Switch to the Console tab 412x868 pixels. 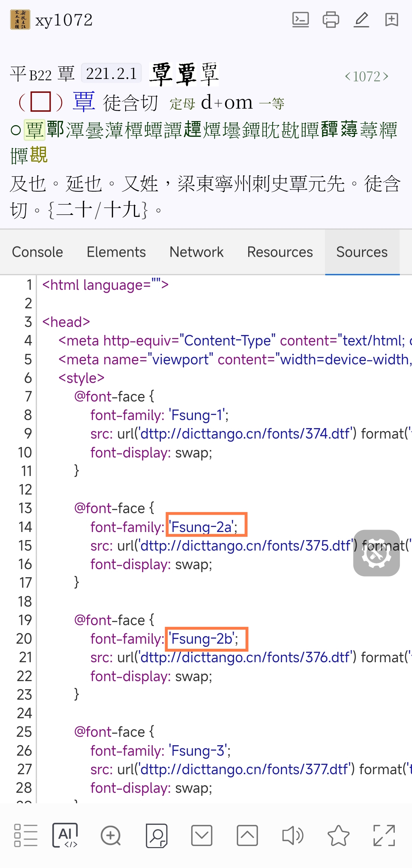click(x=37, y=252)
